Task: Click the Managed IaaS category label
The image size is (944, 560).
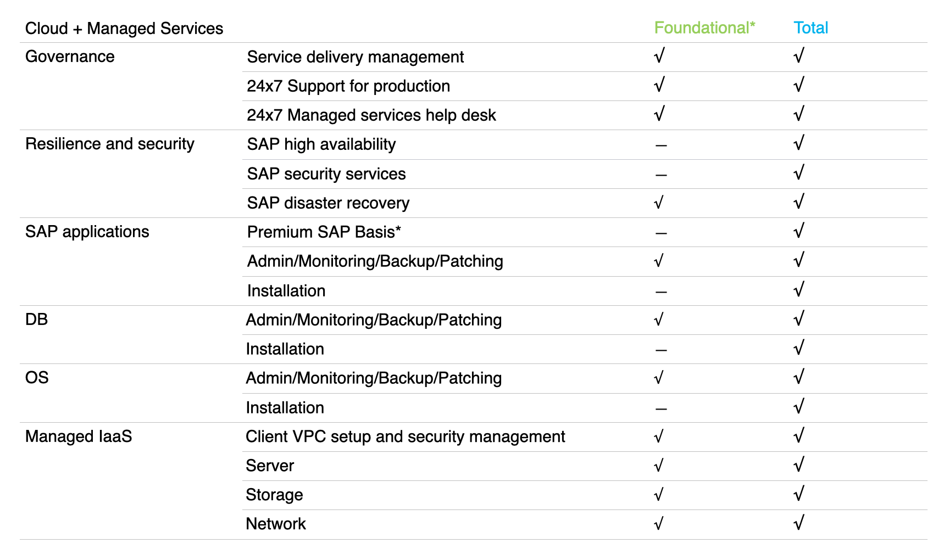Action: [x=79, y=436]
